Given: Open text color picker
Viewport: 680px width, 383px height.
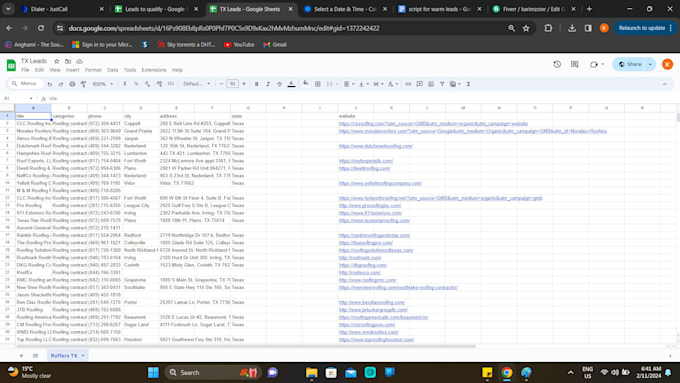Looking at the screenshot, I should (x=291, y=84).
